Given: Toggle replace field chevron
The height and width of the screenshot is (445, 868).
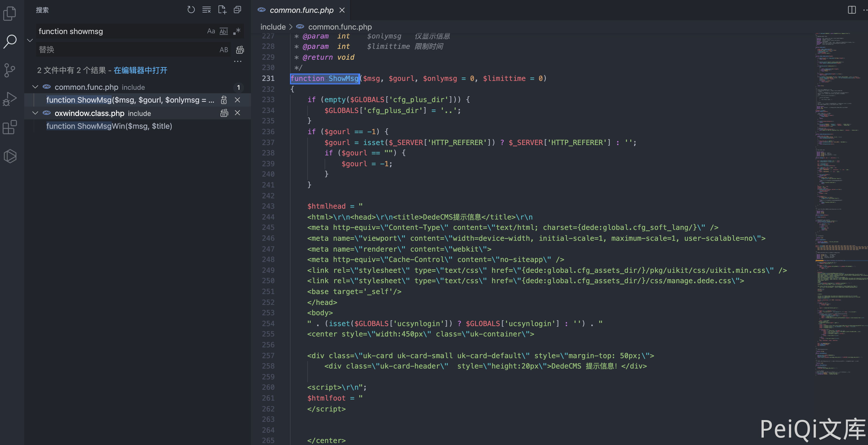Looking at the screenshot, I should pyautogui.click(x=30, y=40).
